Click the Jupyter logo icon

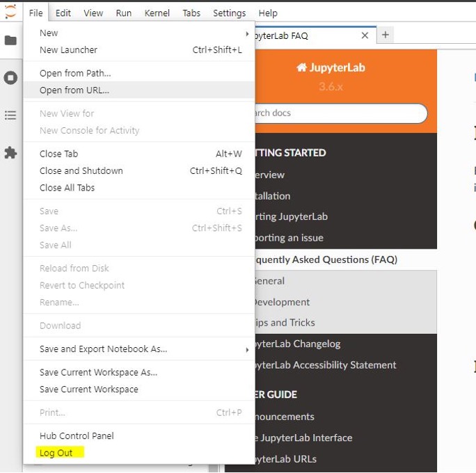click(x=10, y=12)
